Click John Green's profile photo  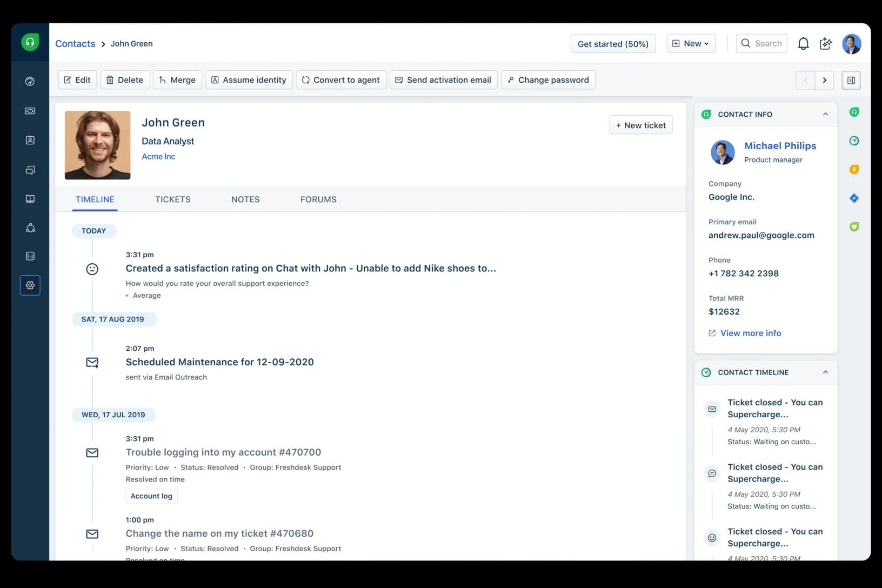pyautogui.click(x=97, y=145)
